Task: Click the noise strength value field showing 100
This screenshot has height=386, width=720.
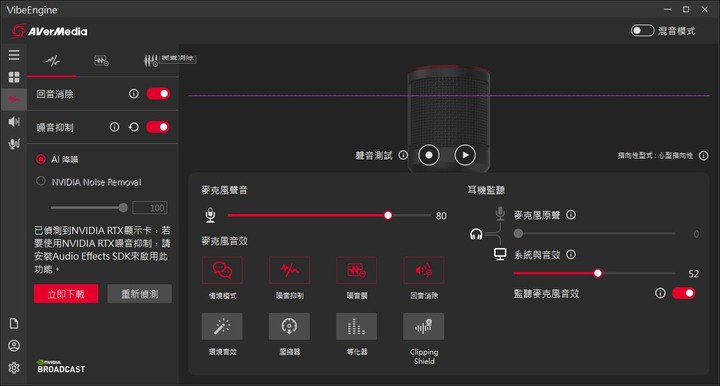Action: pyautogui.click(x=150, y=207)
